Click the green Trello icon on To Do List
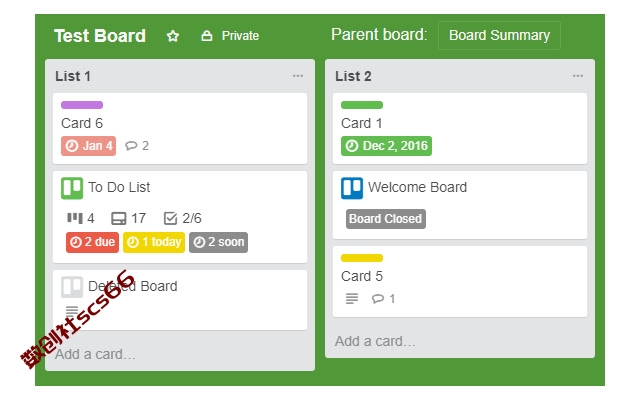The width and height of the screenshot is (640, 400). [72, 188]
